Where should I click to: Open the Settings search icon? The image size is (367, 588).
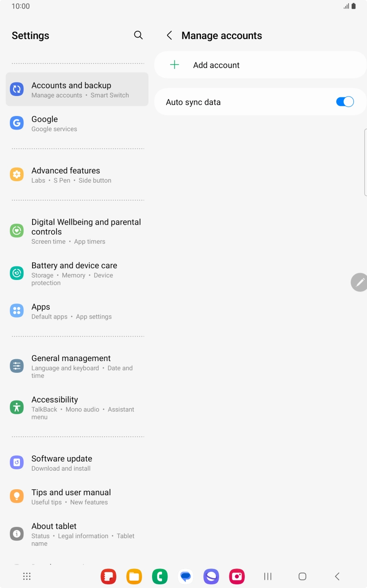pos(138,35)
